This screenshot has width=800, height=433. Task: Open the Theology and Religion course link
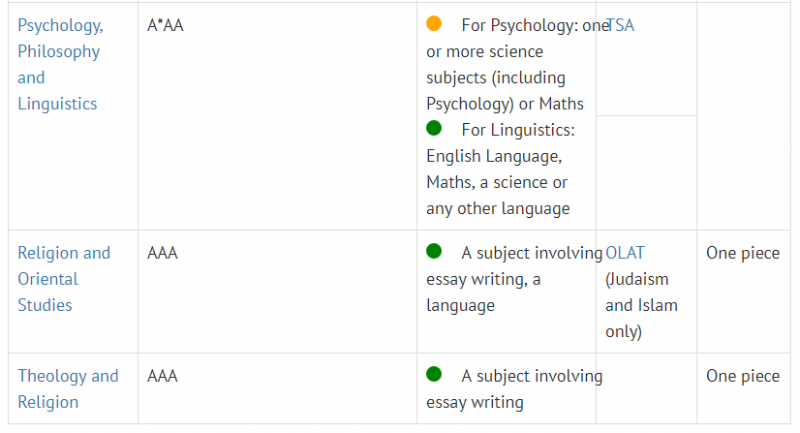(x=68, y=389)
